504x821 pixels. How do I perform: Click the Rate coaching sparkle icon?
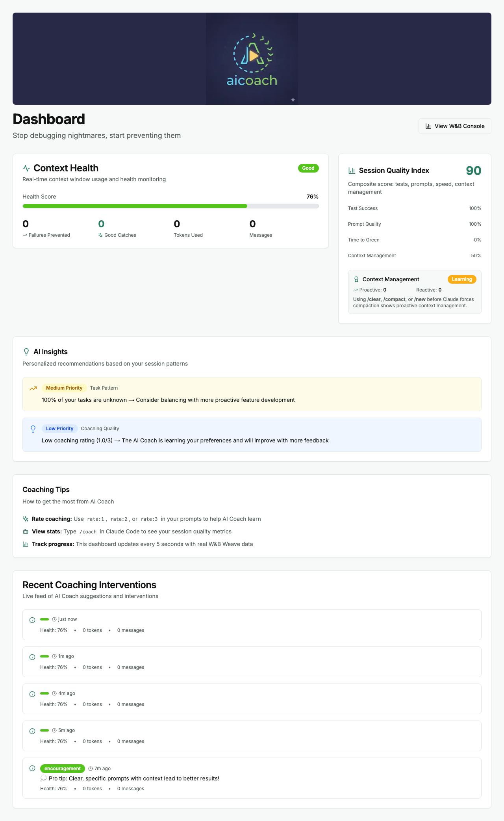[26, 519]
